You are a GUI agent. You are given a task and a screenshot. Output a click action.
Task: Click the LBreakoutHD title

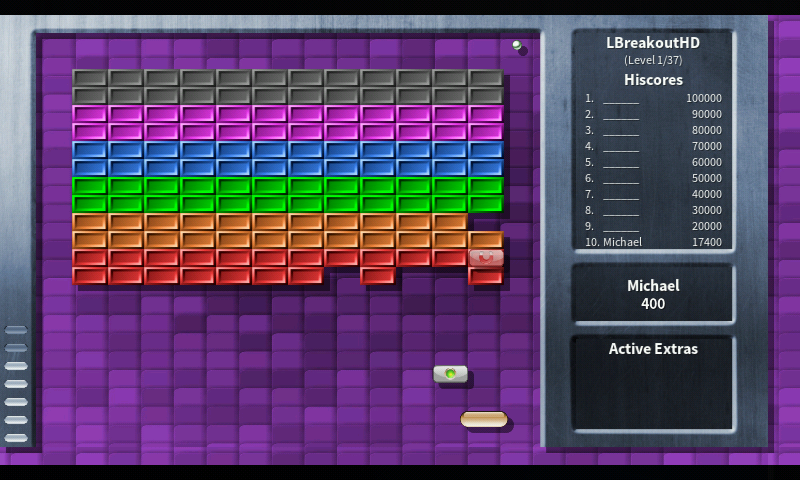pyautogui.click(x=653, y=43)
